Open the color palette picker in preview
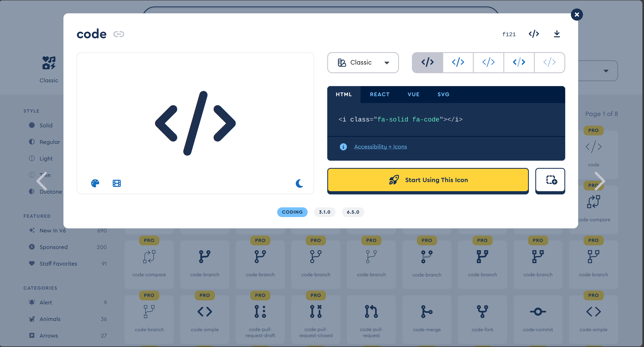 95,183
